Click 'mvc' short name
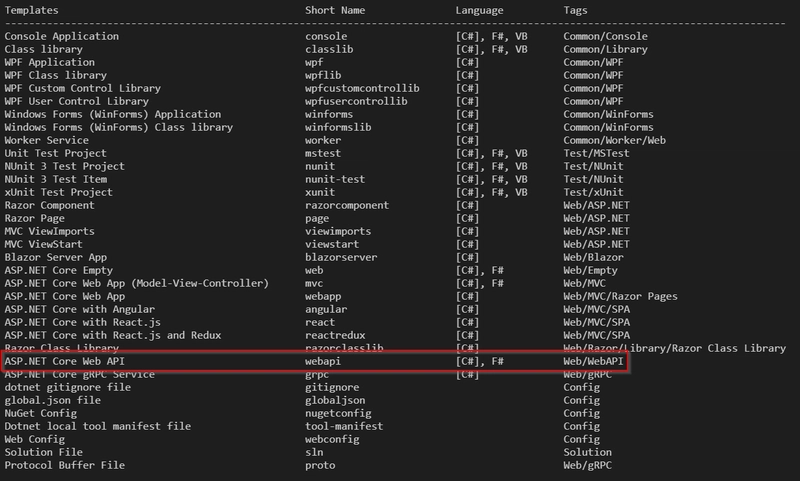Viewport: 800px width, 481px height. pos(314,284)
